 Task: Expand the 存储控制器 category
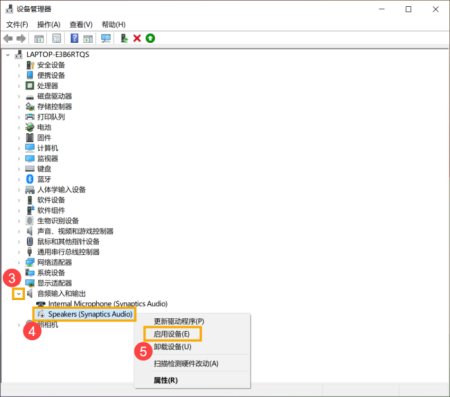(19, 107)
